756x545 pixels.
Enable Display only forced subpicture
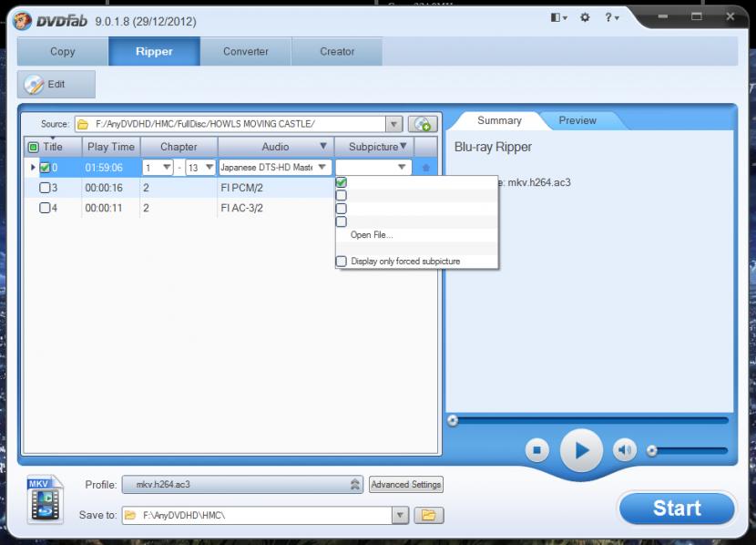click(x=342, y=261)
